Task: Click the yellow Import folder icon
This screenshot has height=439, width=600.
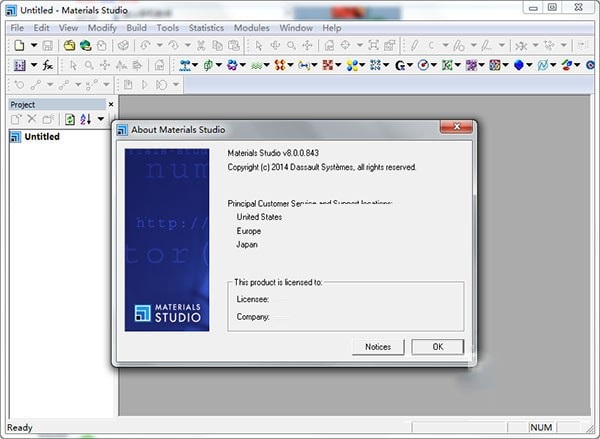Action: [x=69, y=46]
